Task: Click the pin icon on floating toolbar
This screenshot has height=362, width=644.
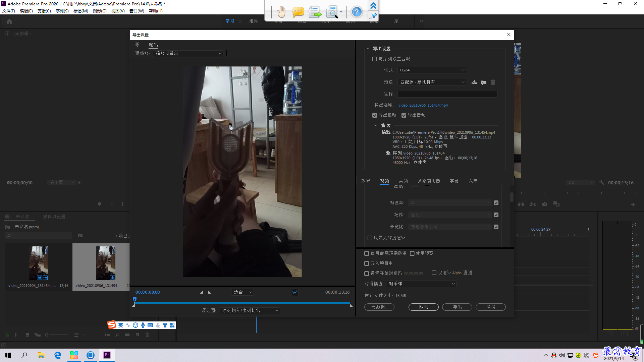Action: (x=373, y=15)
